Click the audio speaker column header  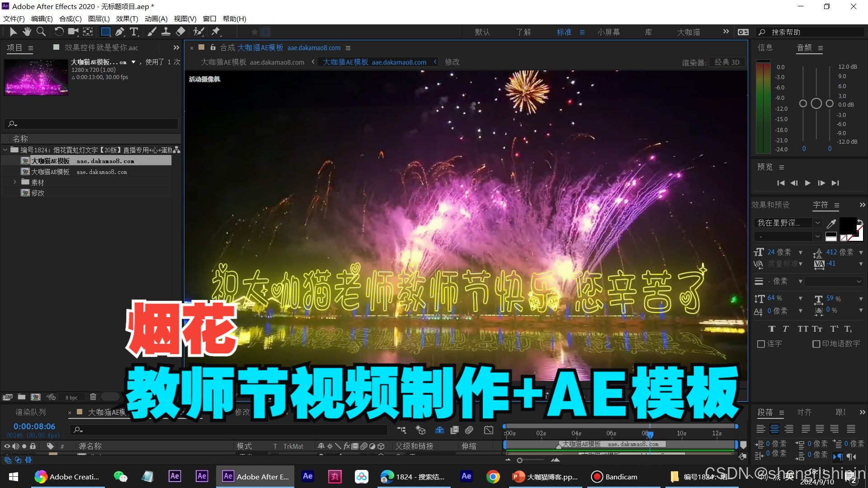pyautogui.click(x=16, y=446)
